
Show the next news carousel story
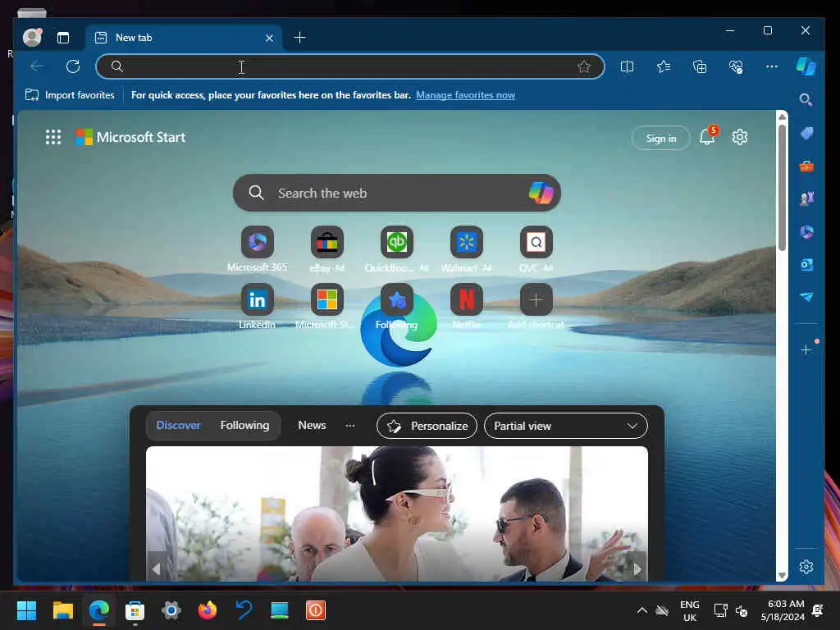coord(637,569)
